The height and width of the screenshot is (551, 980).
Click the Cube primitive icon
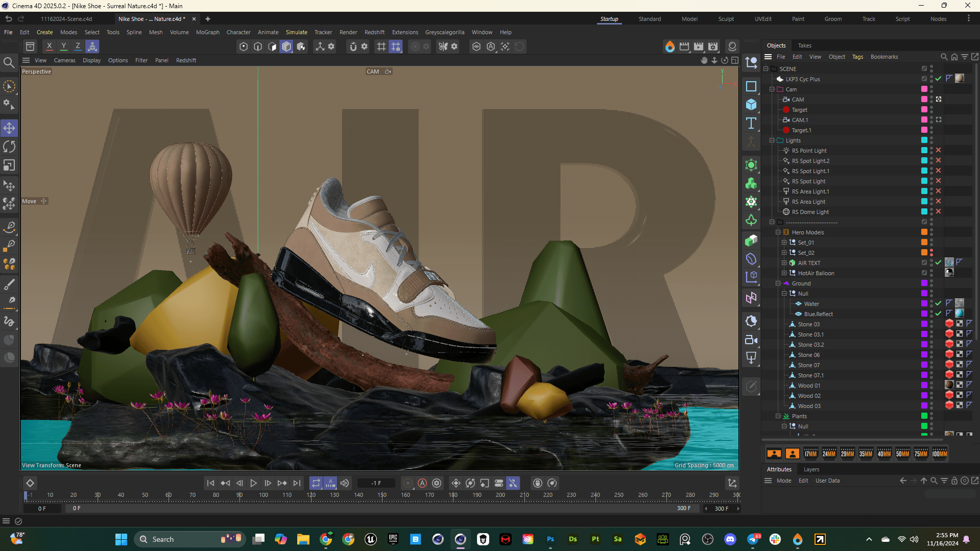[751, 105]
